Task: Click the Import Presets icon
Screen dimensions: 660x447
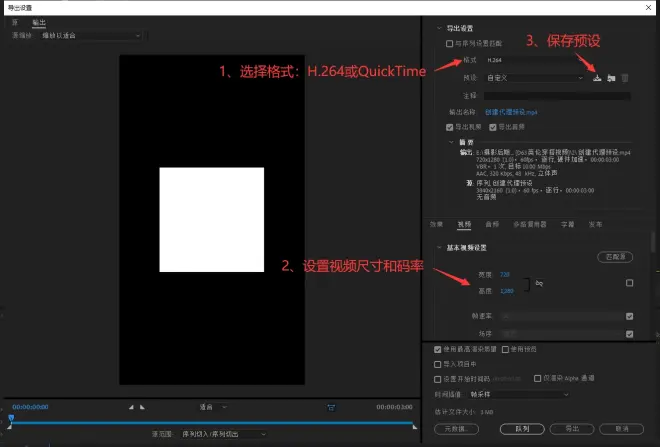Action: click(x=611, y=78)
